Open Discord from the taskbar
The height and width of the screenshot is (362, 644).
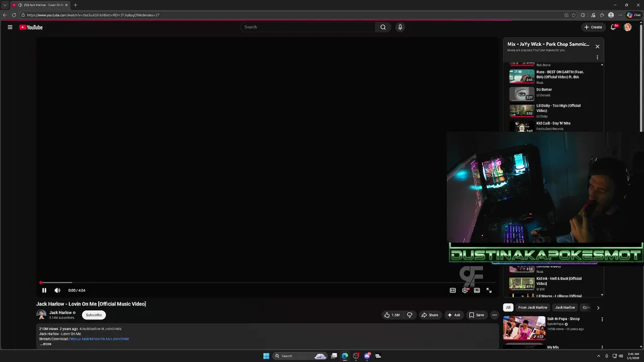pos(367,356)
